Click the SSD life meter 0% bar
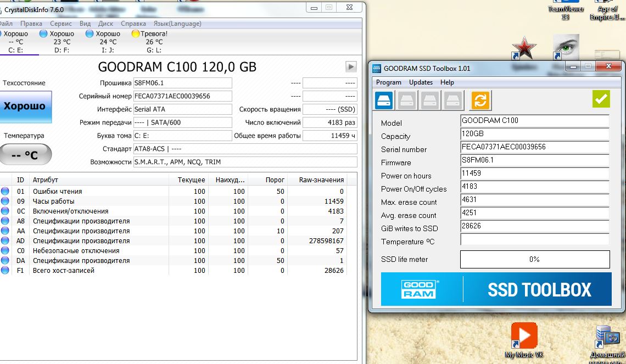This screenshot has height=364, width=626. pyautogui.click(x=535, y=260)
